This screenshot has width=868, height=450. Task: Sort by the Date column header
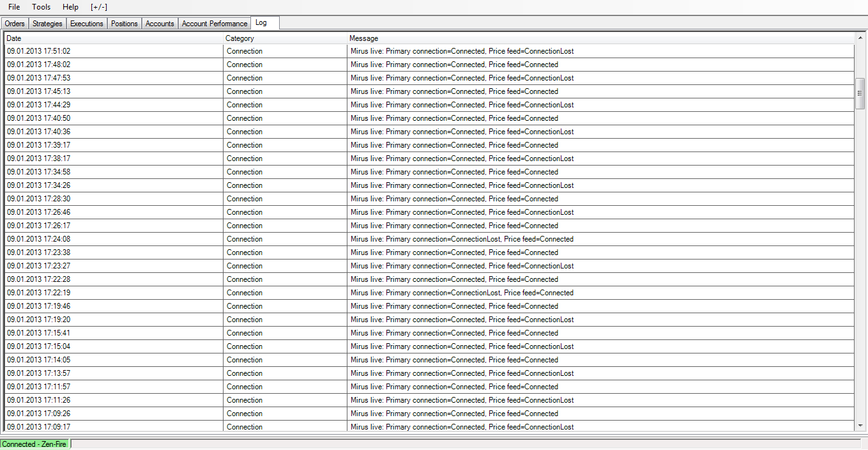coord(114,38)
